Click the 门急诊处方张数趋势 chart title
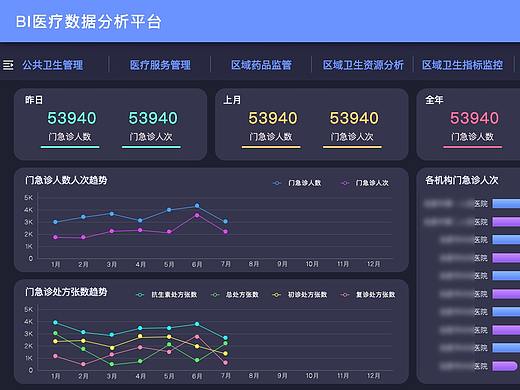Image resolution: width=520 pixels, height=390 pixels. pos(66,292)
